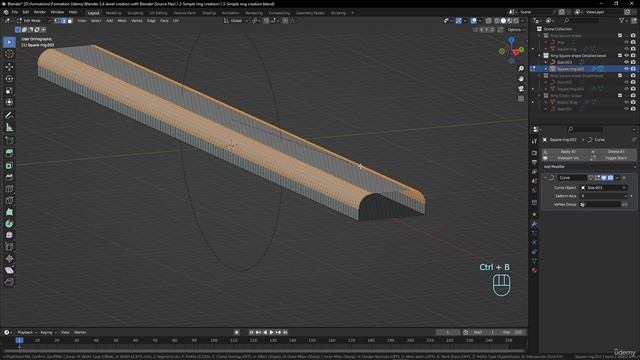
Task: Click the Viewport Vis button
Action: click(x=565, y=158)
